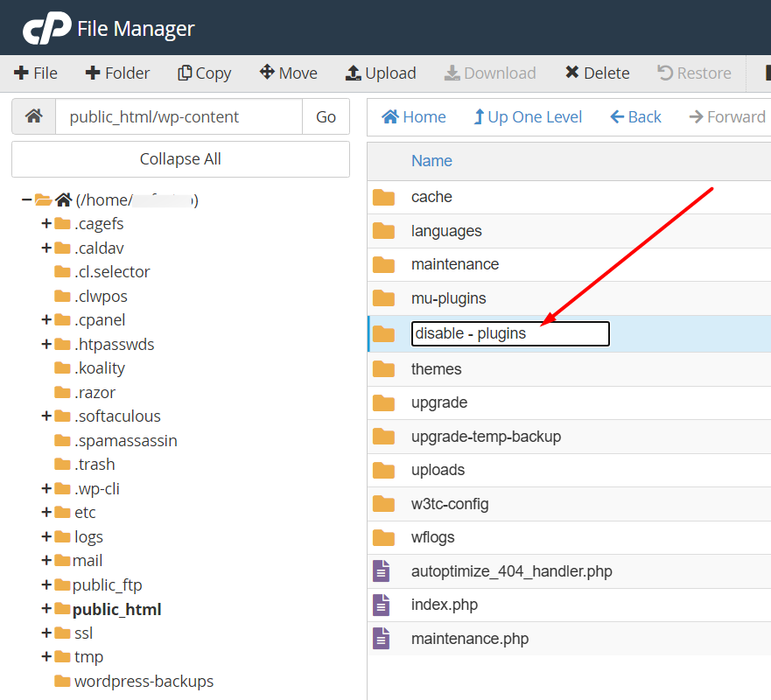Click the index.php file icon

point(382,605)
